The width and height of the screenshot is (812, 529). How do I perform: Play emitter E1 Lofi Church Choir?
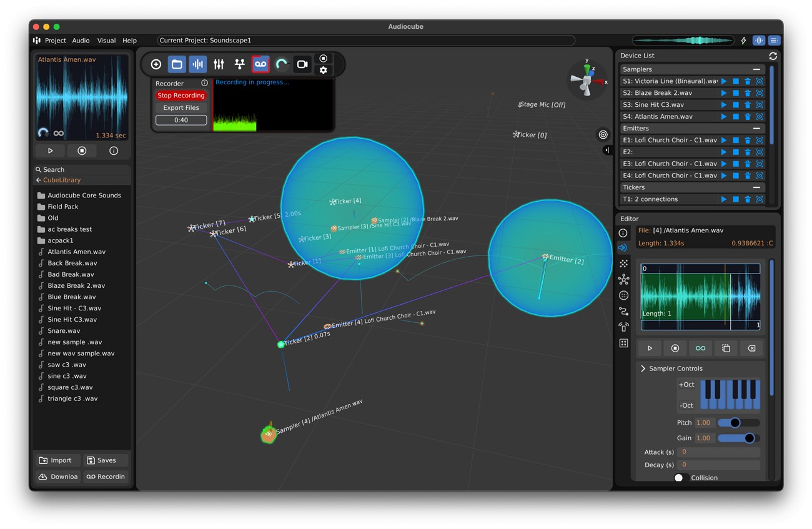point(724,141)
